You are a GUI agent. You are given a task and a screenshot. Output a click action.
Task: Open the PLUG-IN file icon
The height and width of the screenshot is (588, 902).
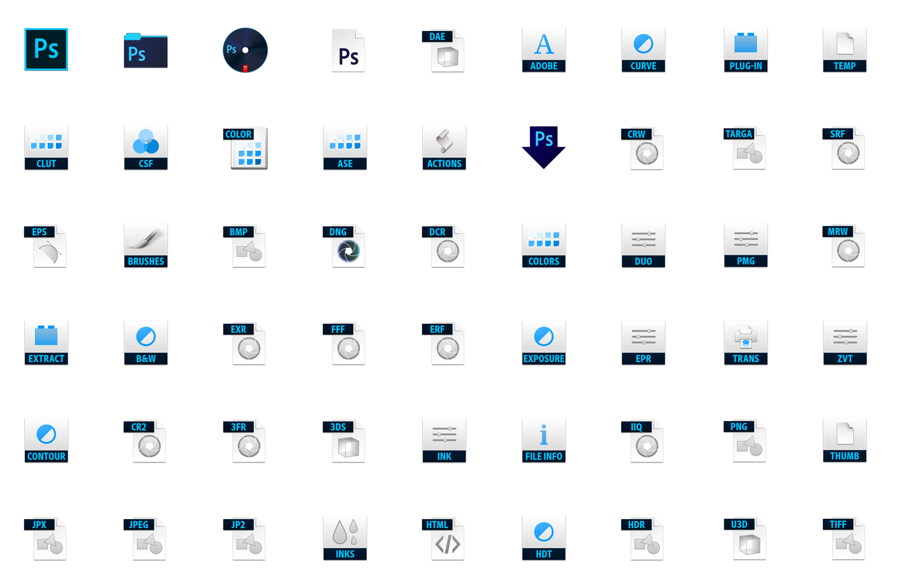coord(746,50)
